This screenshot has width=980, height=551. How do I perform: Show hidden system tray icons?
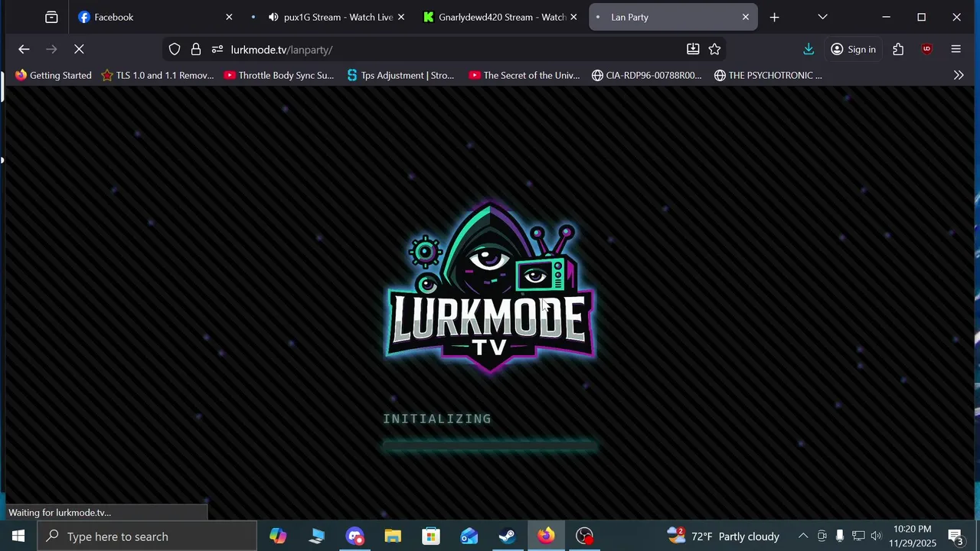pos(803,536)
